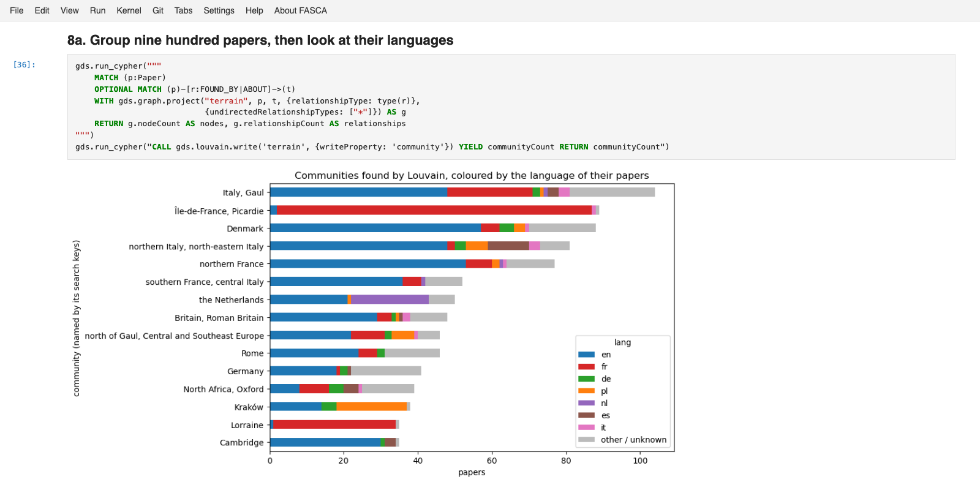The image size is (980, 490).
Task: Click the 'Denmark' community label
Action: [x=245, y=228]
